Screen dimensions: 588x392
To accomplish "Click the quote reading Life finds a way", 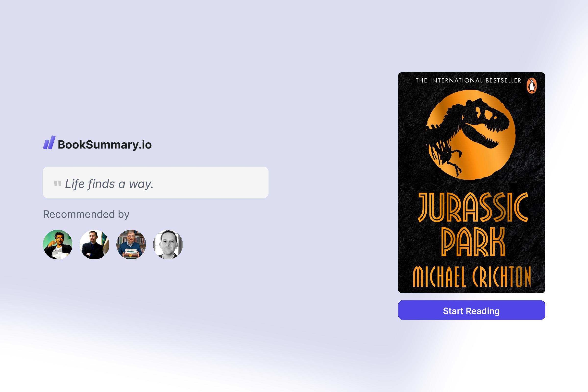I will (x=109, y=184).
